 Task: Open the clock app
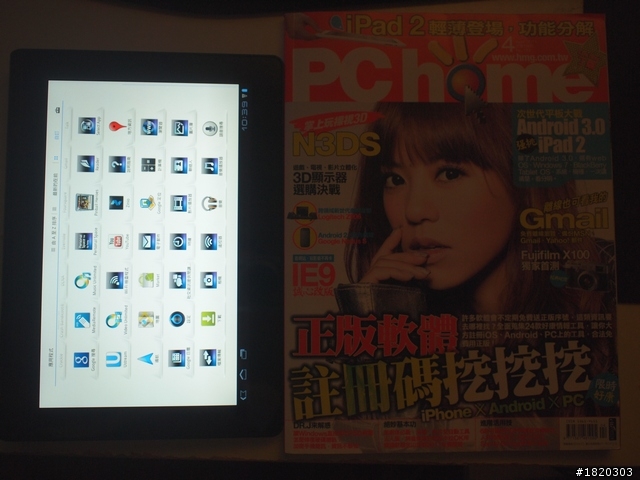point(178,242)
